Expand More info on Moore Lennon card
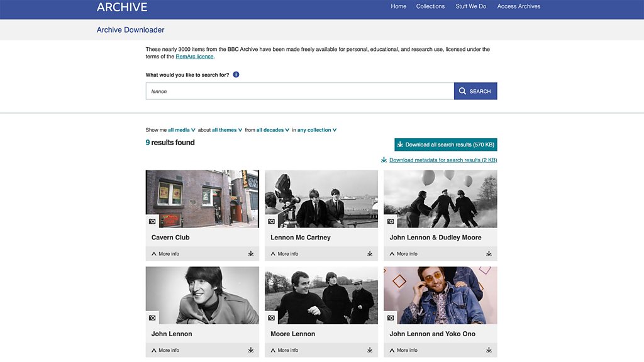644x362 pixels. (285, 350)
